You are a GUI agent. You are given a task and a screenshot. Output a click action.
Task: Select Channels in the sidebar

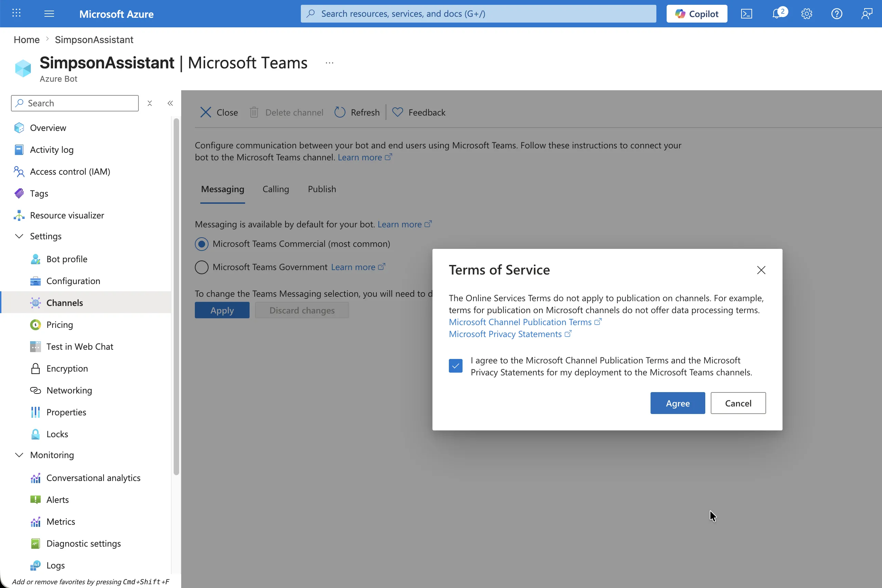pyautogui.click(x=86, y=303)
